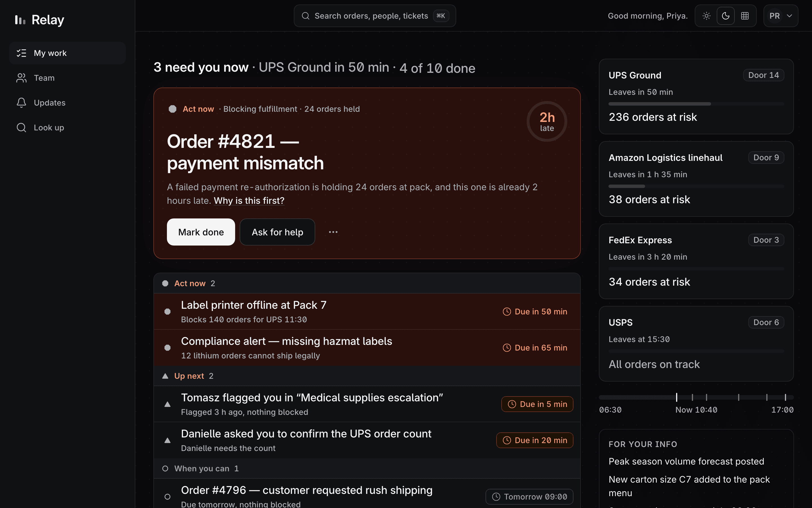This screenshot has height=508, width=812.
Task: Open the 'Why is this first?' link
Action: pos(249,201)
